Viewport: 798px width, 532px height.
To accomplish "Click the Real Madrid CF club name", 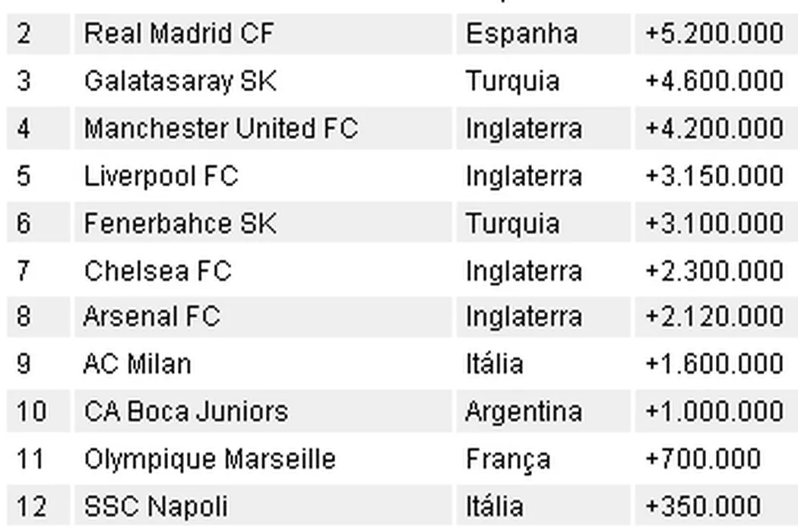I will point(179,34).
